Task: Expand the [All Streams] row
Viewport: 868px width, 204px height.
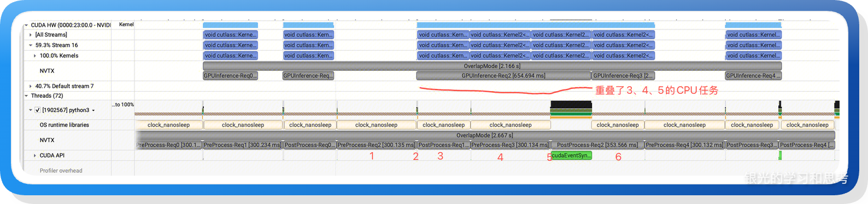Action: tap(31, 35)
